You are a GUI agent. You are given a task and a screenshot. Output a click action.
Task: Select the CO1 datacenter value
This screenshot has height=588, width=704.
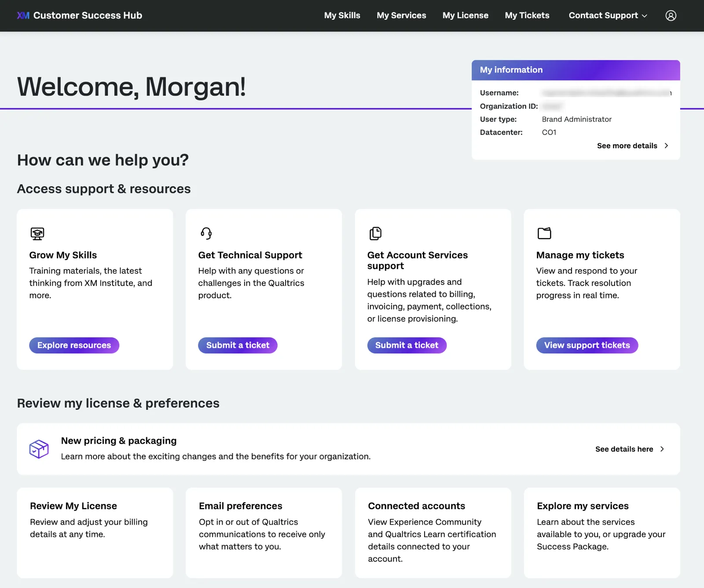point(549,132)
